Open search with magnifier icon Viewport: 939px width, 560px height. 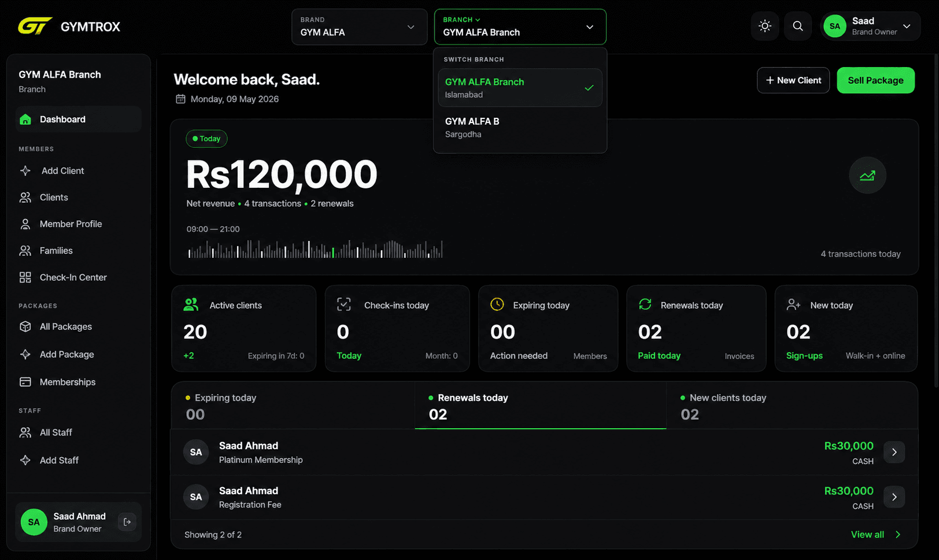pyautogui.click(x=798, y=26)
